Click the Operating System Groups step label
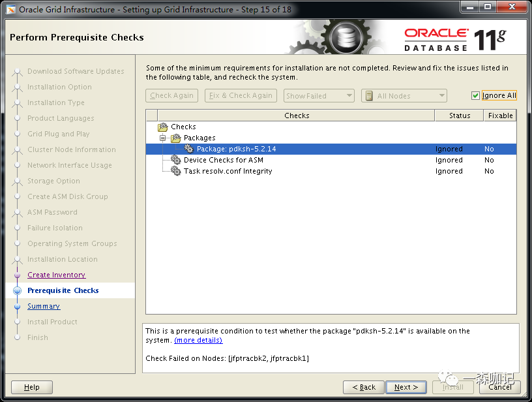This screenshot has width=532, height=402. [72, 244]
